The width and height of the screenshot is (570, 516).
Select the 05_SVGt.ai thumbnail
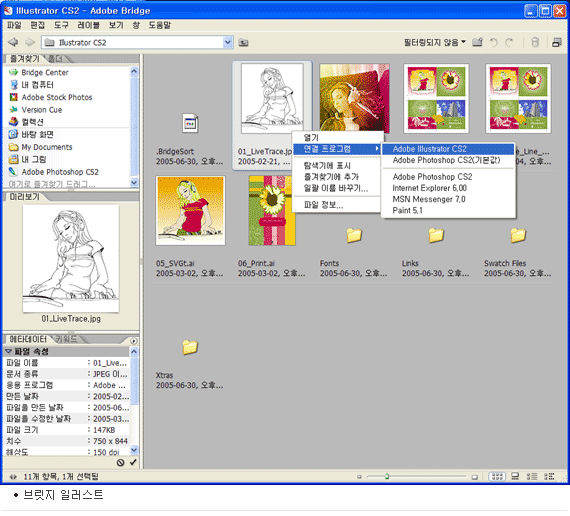[190, 211]
